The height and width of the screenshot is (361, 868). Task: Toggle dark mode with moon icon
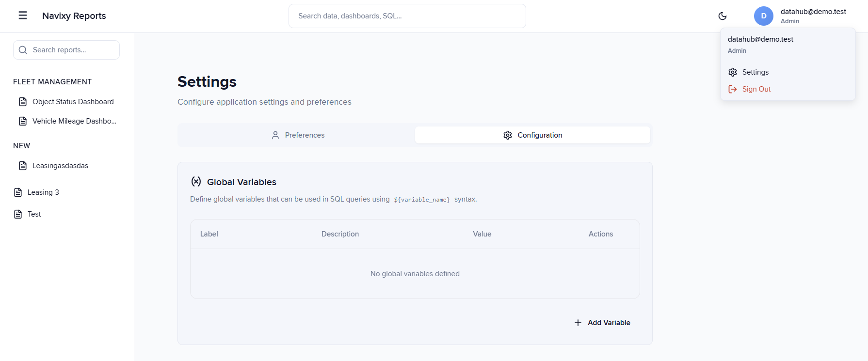point(722,16)
